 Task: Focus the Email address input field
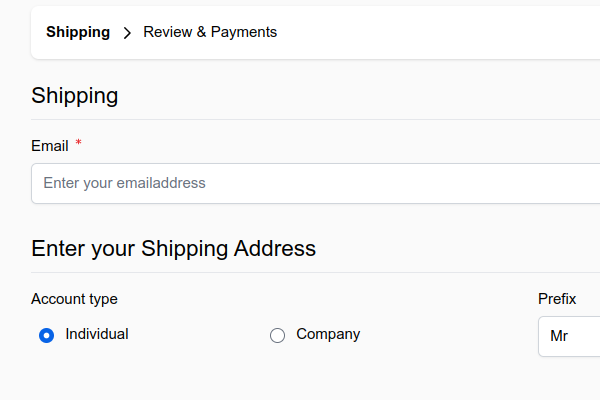(x=316, y=183)
